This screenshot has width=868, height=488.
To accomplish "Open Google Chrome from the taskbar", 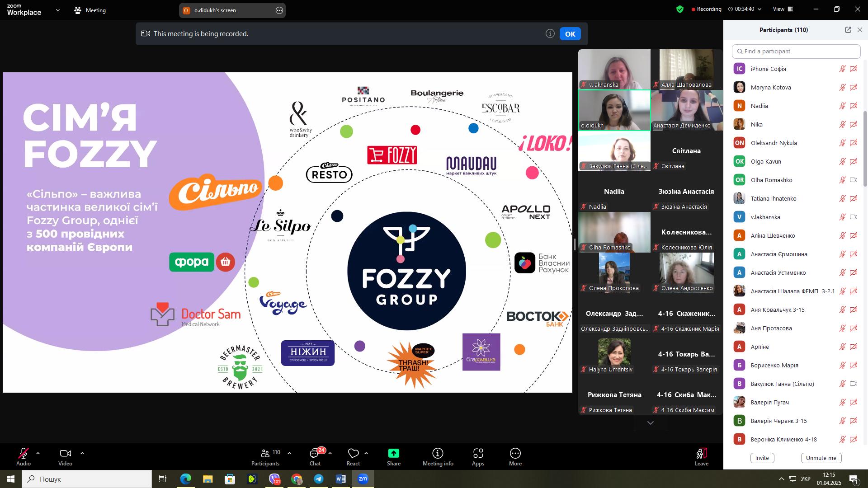I will [x=297, y=479].
